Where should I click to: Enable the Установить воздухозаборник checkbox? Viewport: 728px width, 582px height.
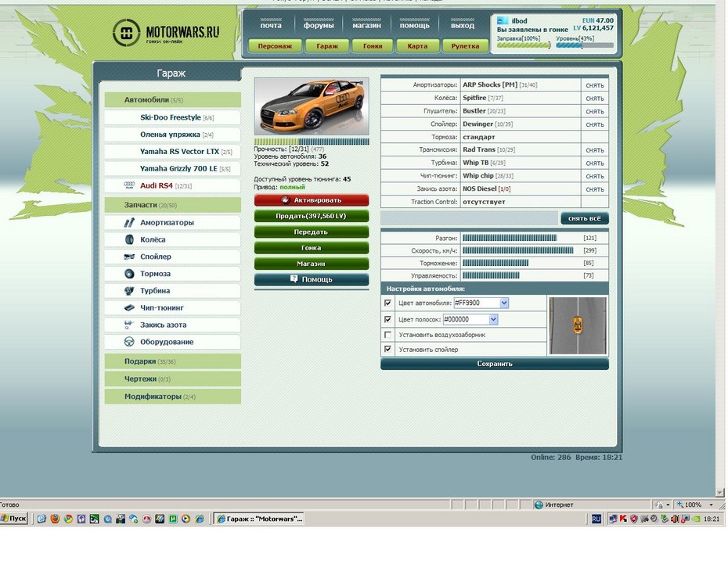point(388,335)
